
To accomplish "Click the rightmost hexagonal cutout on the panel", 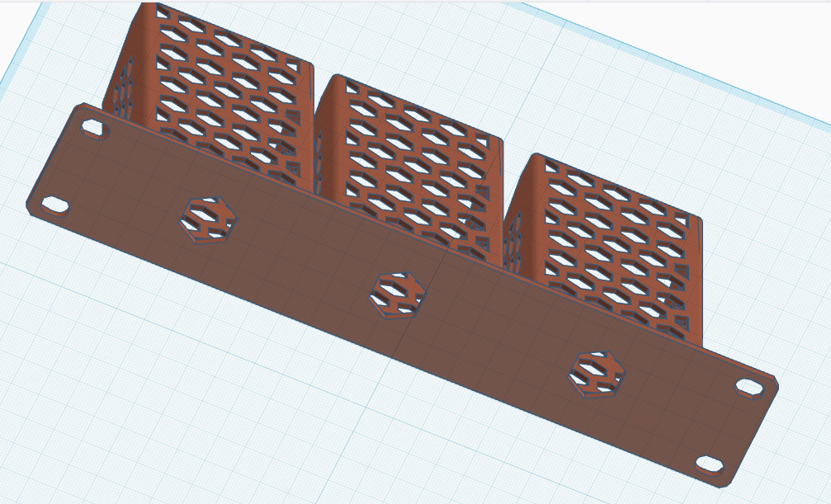I will coord(596,374).
